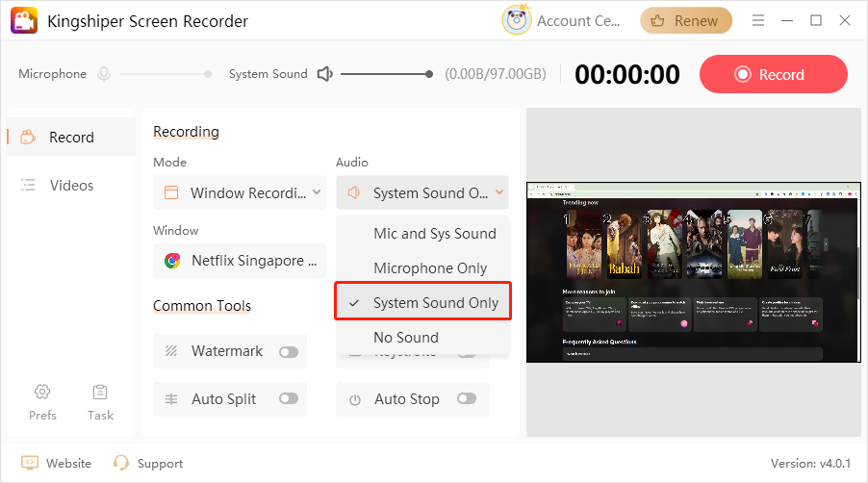Open the Netflix Singapore window selector
The height and width of the screenshot is (483, 868).
click(x=240, y=260)
